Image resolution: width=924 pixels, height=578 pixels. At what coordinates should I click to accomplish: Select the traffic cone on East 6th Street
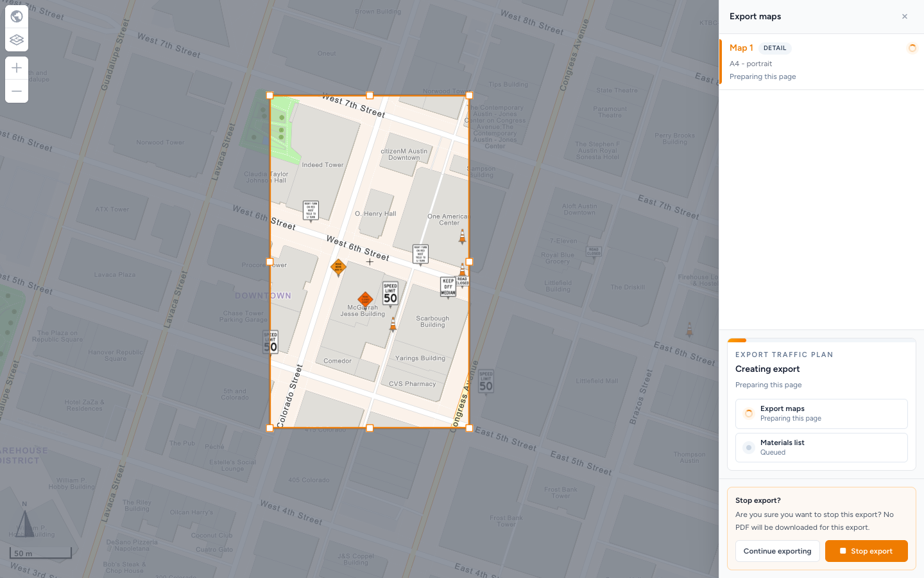click(690, 329)
